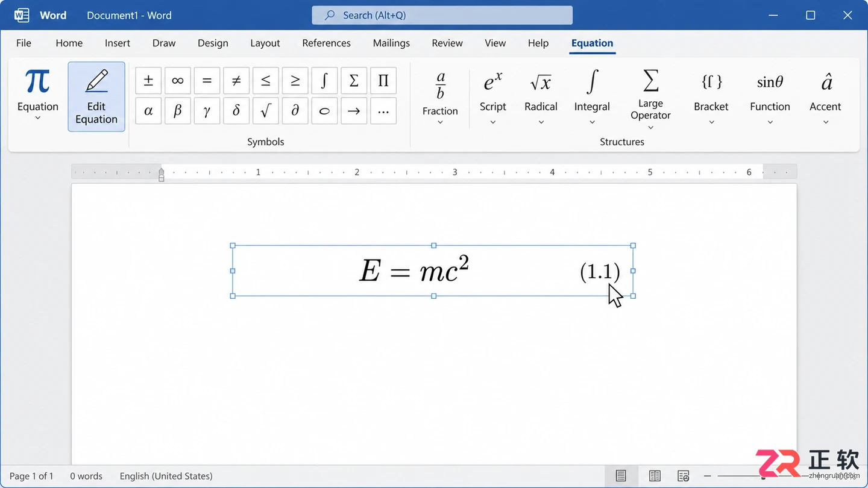Insert the partial derivative symbol

click(295, 111)
